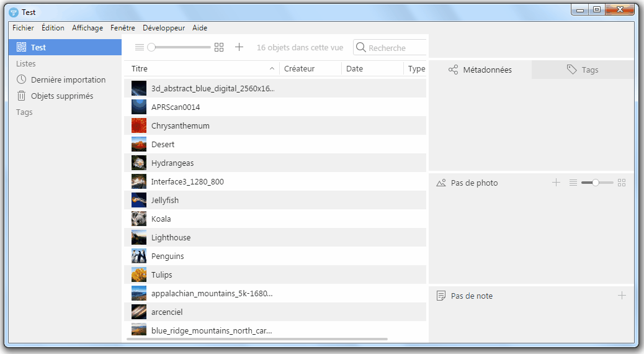Select the Interface3_1280_800 thumbnail
The height and width of the screenshot is (354, 644).
pos(139,181)
